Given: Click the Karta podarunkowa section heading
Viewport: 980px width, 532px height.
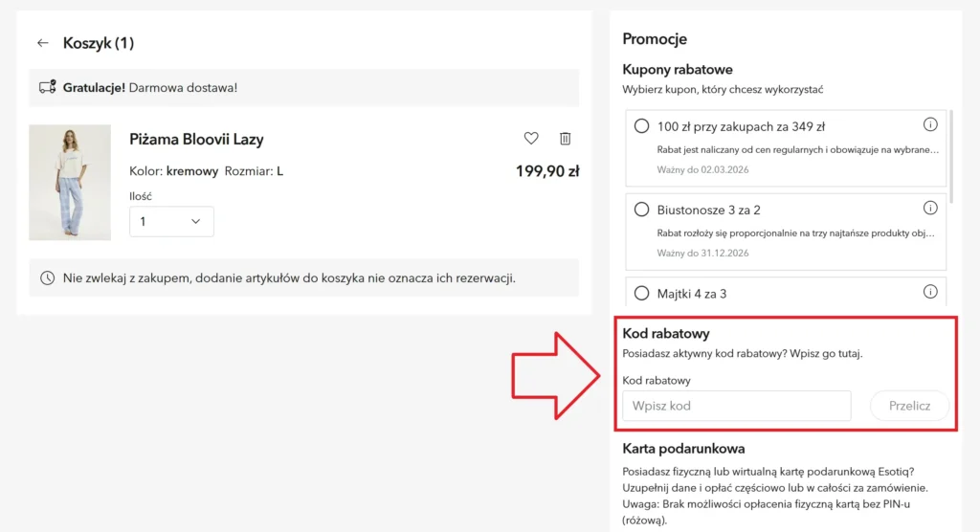Looking at the screenshot, I should [x=683, y=449].
